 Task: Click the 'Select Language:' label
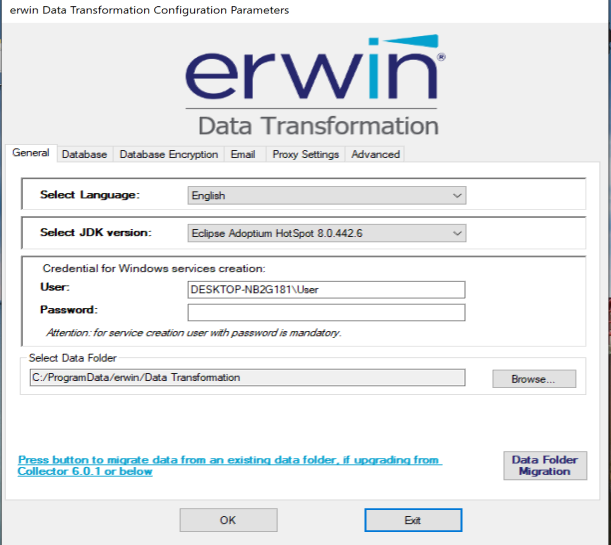[x=90, y=194]
